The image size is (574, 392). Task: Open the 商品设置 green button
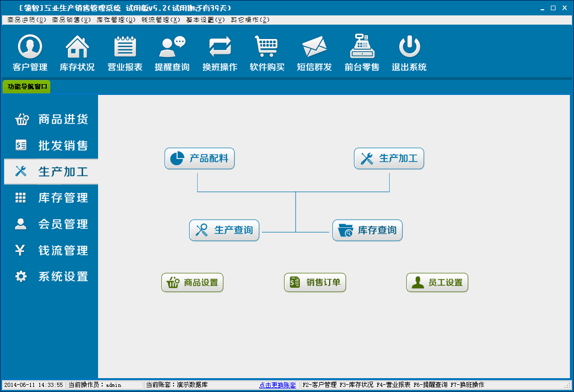click(193, 282)
